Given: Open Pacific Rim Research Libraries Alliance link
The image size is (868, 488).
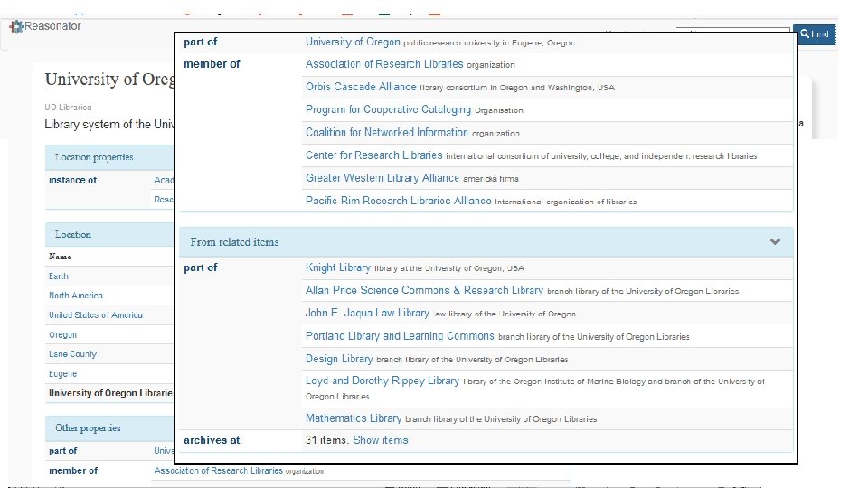Looking at the screenshot, I should click(x=399, y=201).
